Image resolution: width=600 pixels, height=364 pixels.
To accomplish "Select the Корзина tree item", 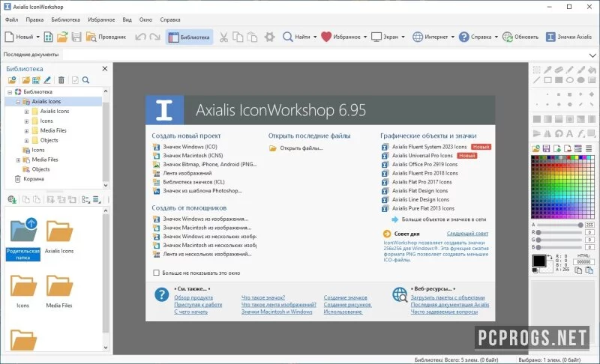I will [x=34, y=179].
